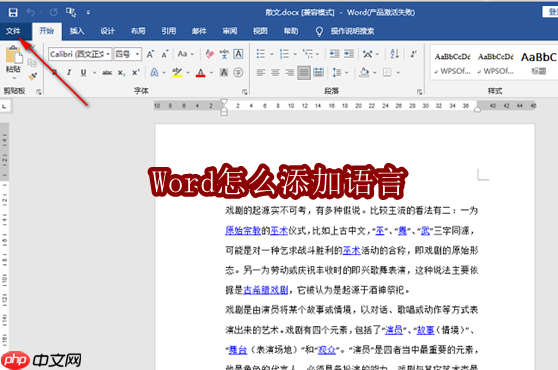
Task: Open the 文件 tab
Action: pos(13,31)
